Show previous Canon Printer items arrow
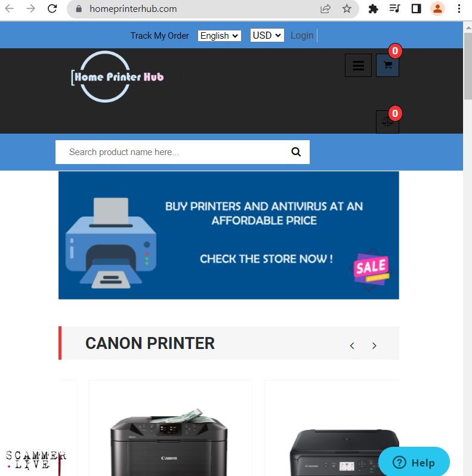Image resolution: width=472 pixels, height=476 pixels. (352, 345)
